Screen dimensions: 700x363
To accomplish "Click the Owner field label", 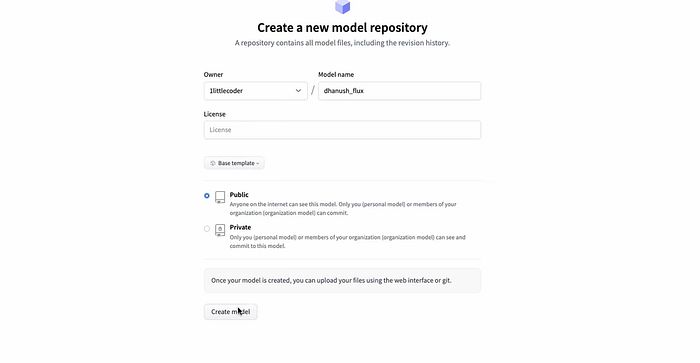I will pos(213,75).
